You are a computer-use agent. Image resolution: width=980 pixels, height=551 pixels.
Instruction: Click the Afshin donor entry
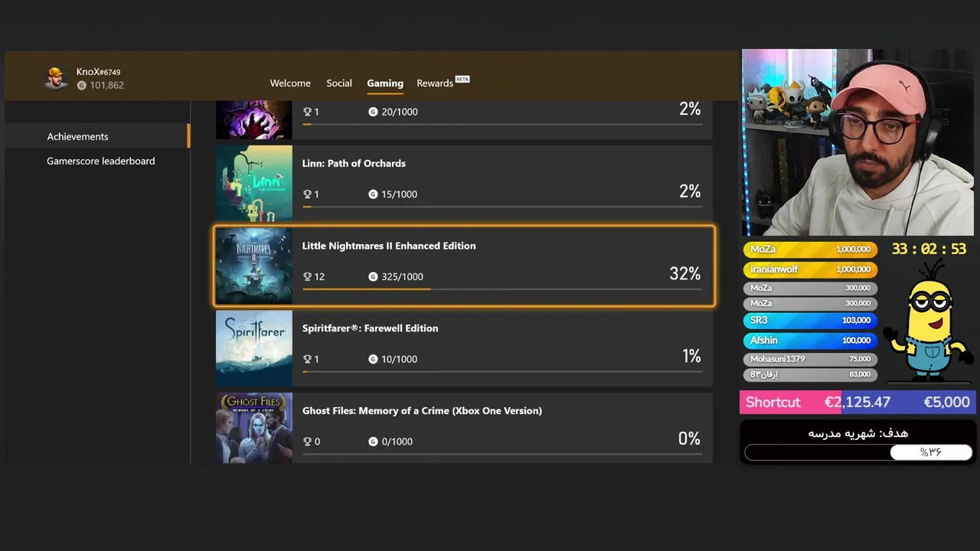tap(810, 341)
